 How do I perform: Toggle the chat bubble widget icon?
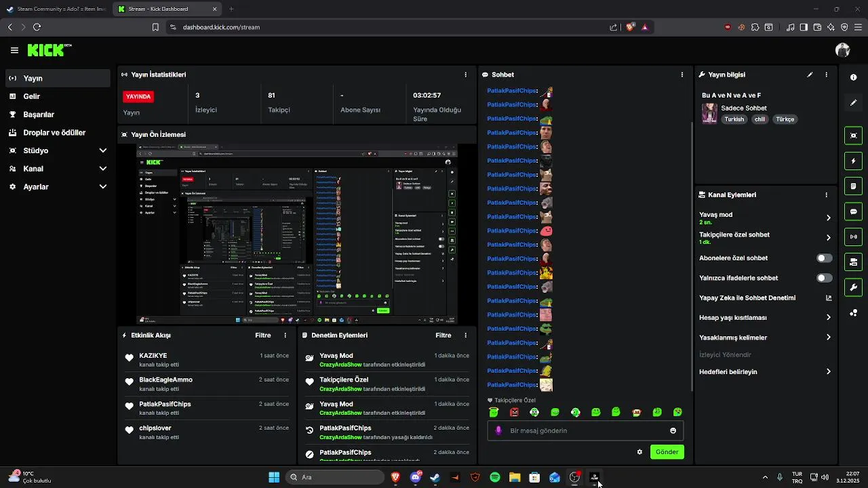pos(854,211)
